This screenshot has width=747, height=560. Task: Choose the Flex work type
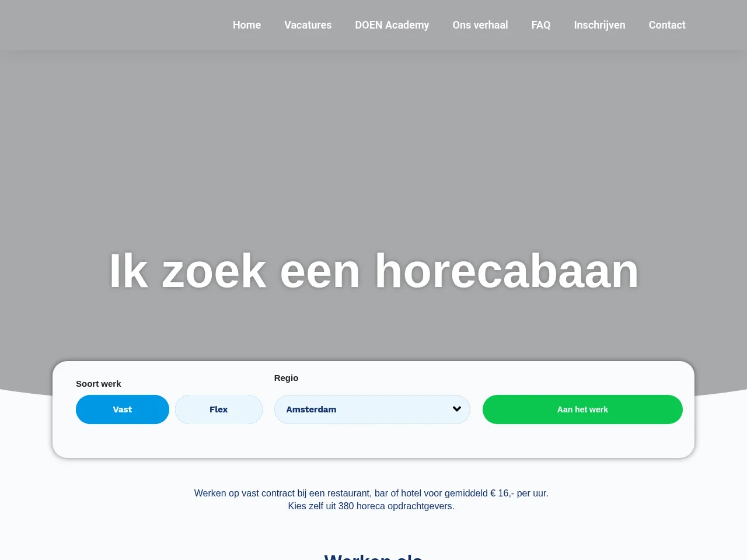pos(219,409)
